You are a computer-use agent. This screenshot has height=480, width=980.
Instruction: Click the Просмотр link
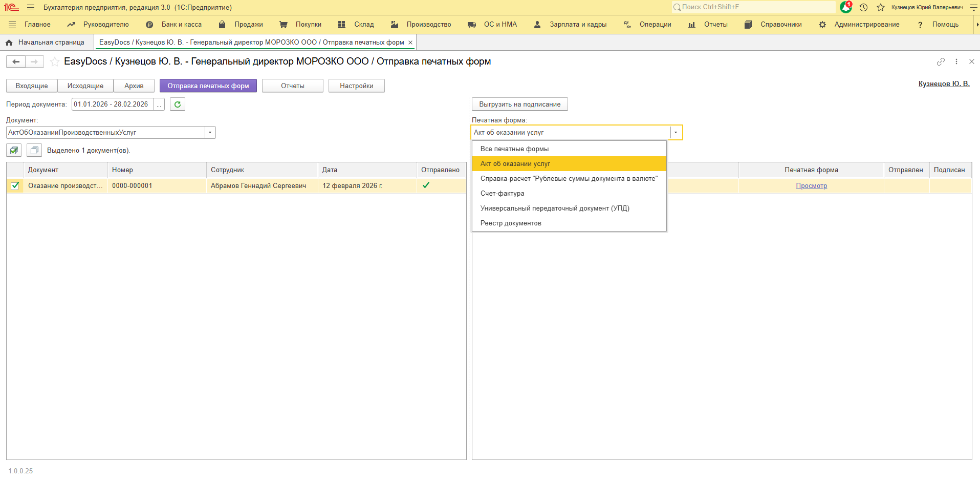pos(811,186)
